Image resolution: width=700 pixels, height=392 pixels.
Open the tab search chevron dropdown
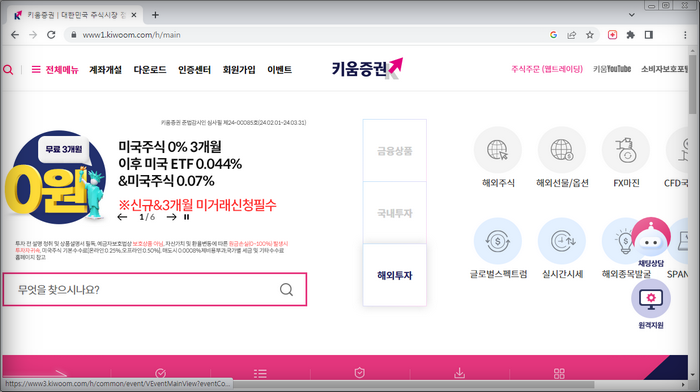click(x=632, y=15)
